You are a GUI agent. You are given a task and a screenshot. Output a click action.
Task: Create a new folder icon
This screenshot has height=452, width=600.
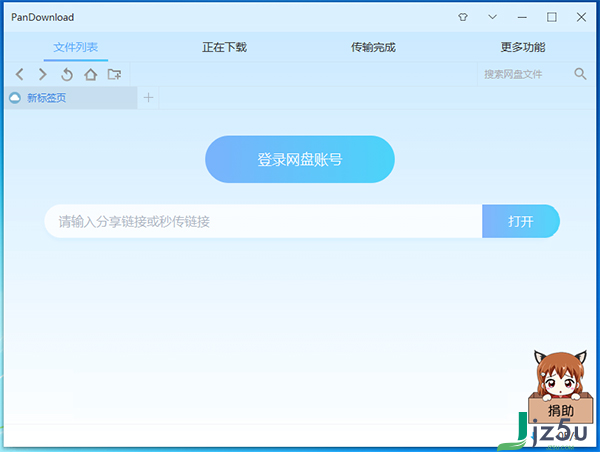point(114,74)
